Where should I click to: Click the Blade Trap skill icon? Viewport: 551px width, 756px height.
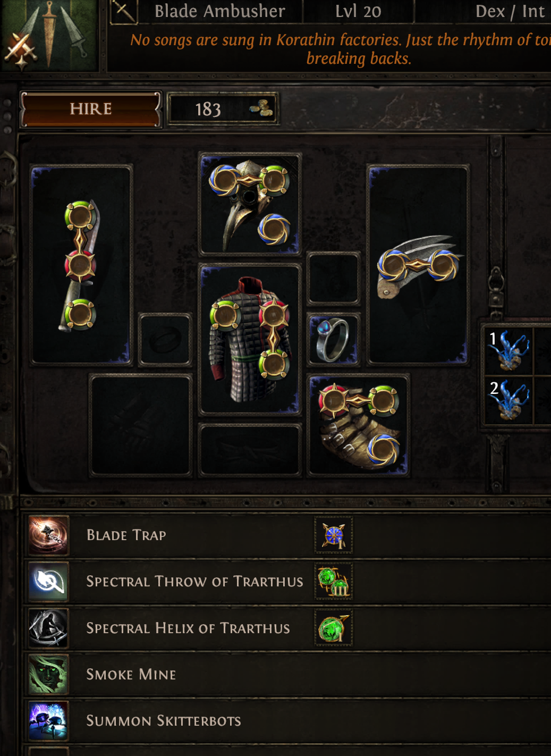coord(48,535)
